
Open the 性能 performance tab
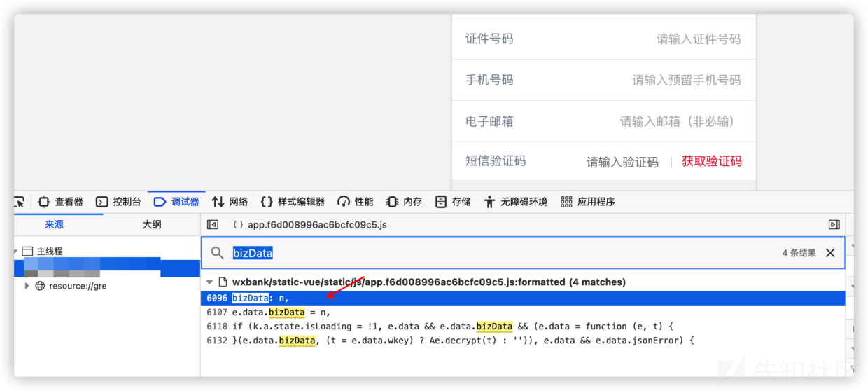355,202
